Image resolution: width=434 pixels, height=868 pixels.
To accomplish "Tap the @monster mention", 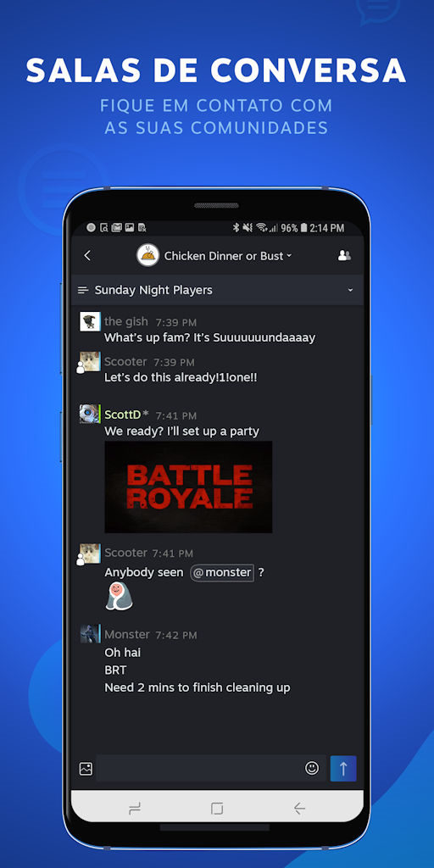I will pyautogui.click(x=222, y=572).
